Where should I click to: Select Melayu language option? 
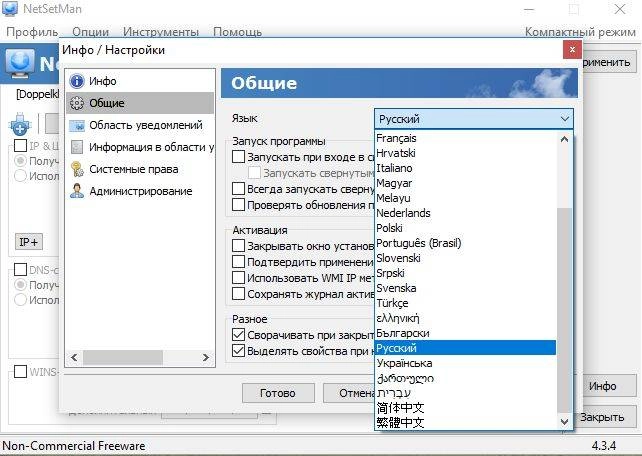click(466, 198)
